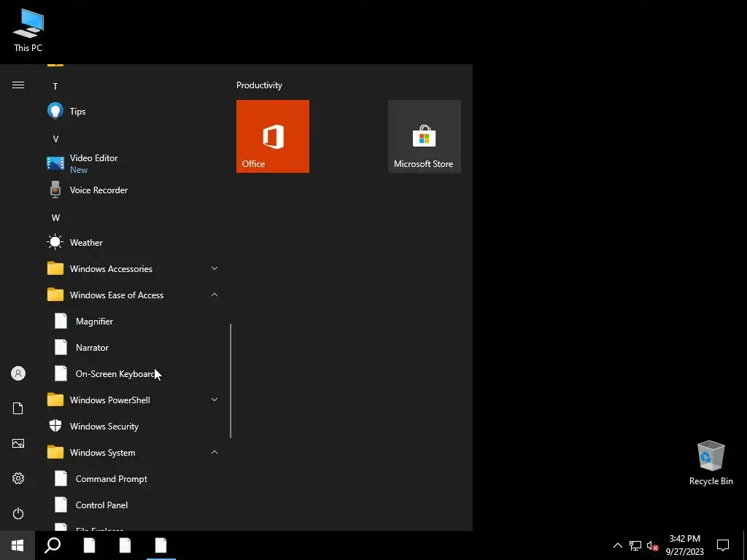
Task: Open the Tips app
Action: click(x=133, y=112)
